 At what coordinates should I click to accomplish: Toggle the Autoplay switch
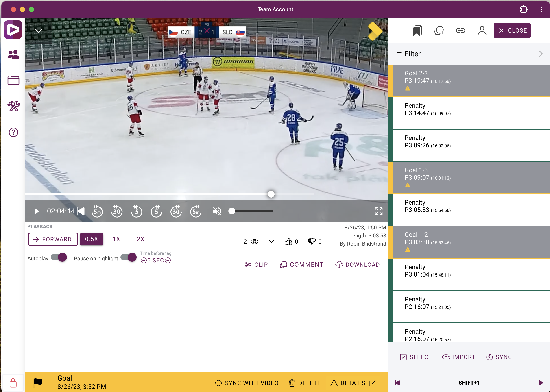[x=59, y=257]
